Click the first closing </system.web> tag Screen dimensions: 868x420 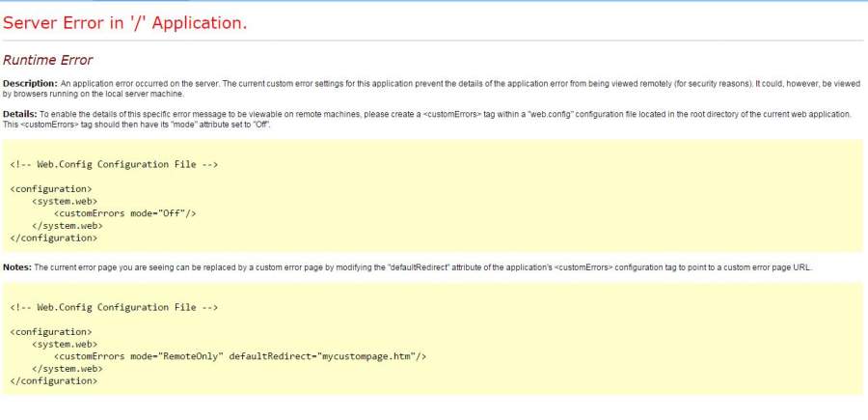coord(68,226)
